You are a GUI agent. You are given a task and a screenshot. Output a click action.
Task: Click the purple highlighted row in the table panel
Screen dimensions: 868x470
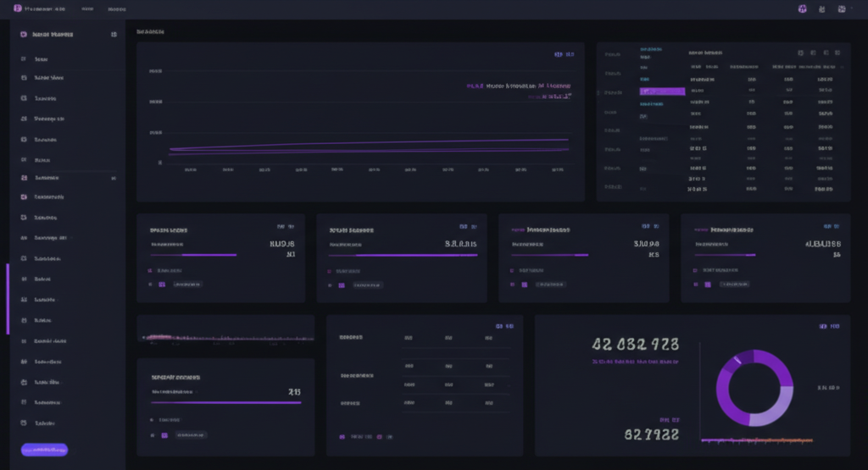(662, 91)
